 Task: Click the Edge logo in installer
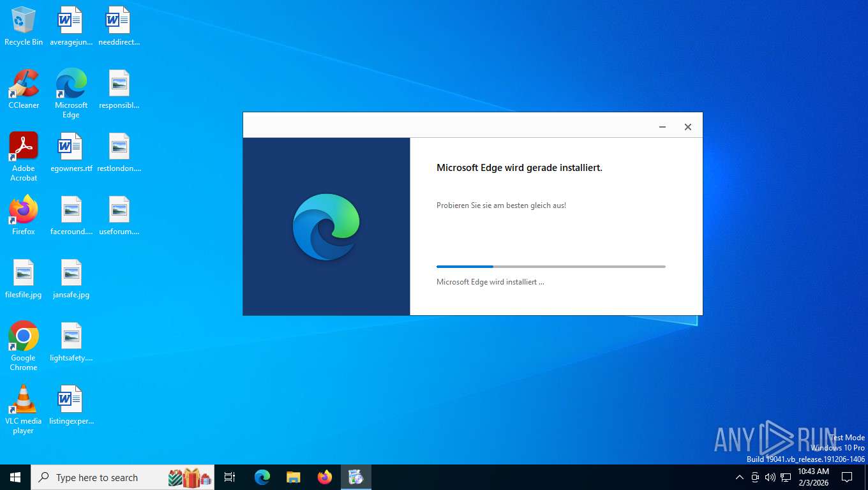tap(326, 226)
